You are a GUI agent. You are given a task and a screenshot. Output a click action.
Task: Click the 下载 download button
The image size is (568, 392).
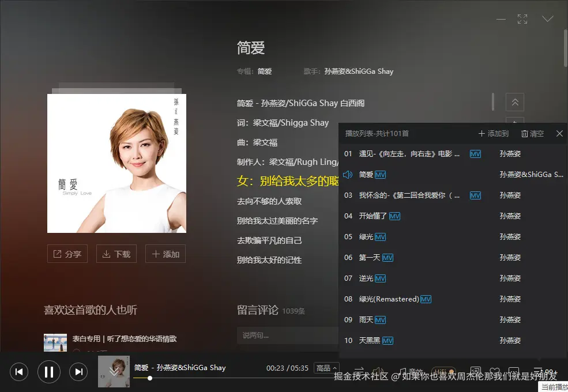(x=116, y=254)
